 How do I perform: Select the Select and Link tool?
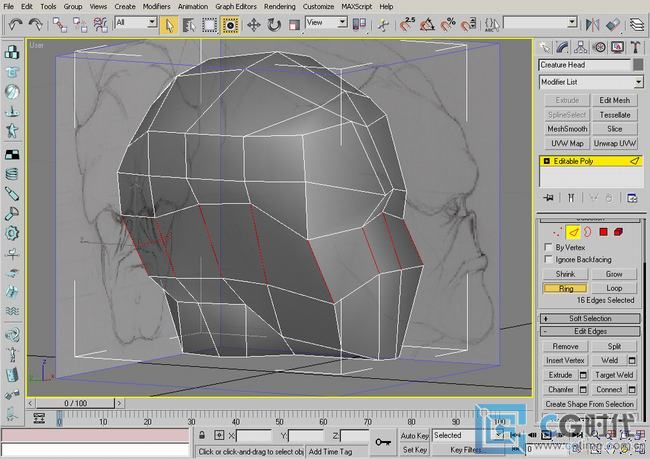[x=60, y=25]
